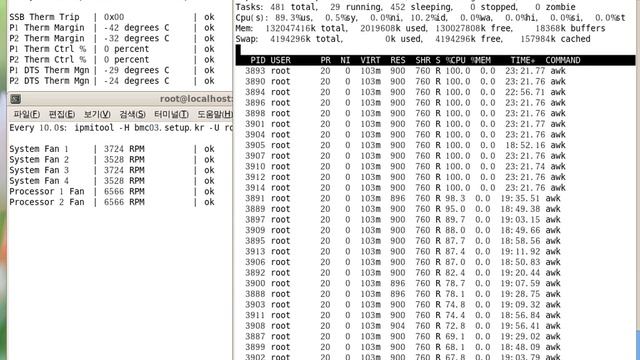The image size is (640, 360).
Task: Open the 편집(E) menu
Action: click(62, 114)
